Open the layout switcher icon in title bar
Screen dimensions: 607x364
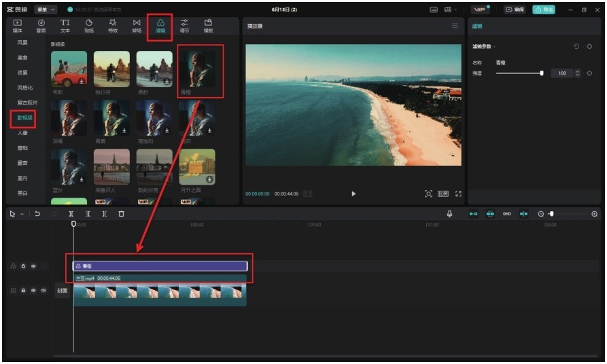coord(448,10)
